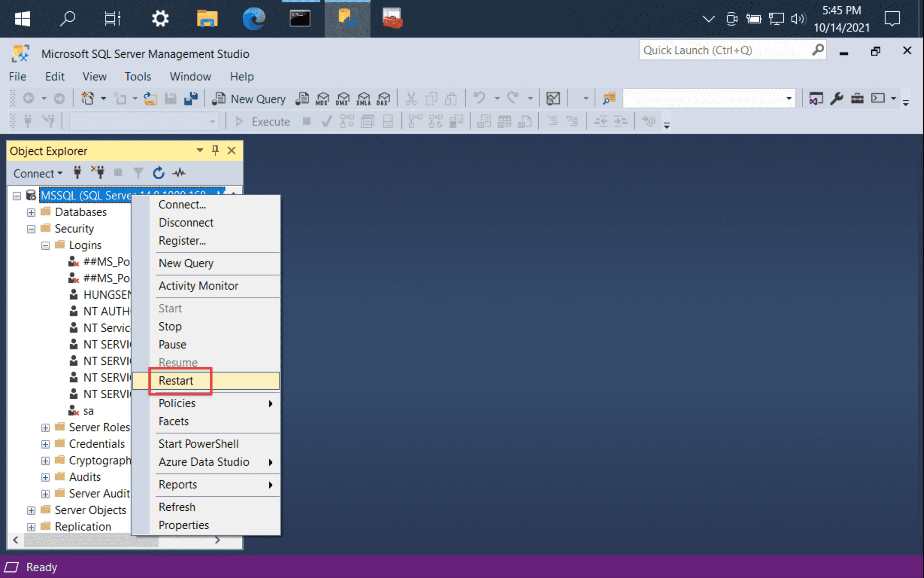Expand the Replication folder
Viewport: 924px width, 578px height.
pyautogui.click(x=31, y=527)
